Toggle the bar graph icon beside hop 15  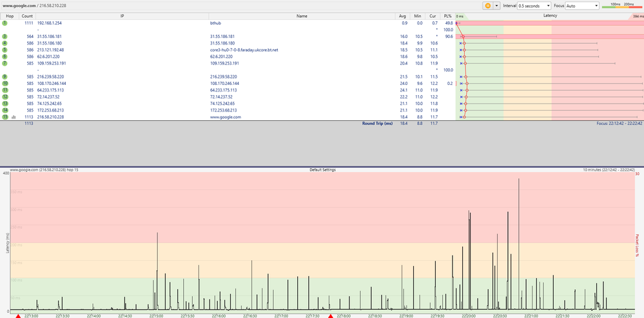[14, 117]
